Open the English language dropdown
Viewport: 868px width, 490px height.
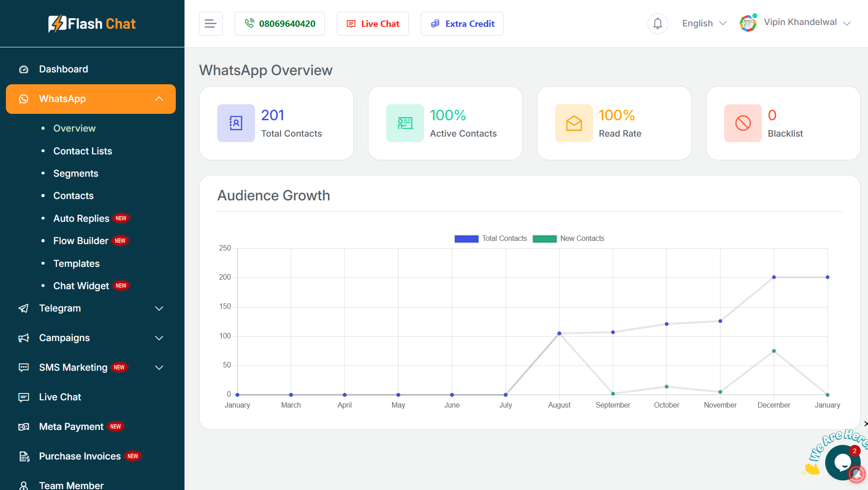[x=704, y=23]
